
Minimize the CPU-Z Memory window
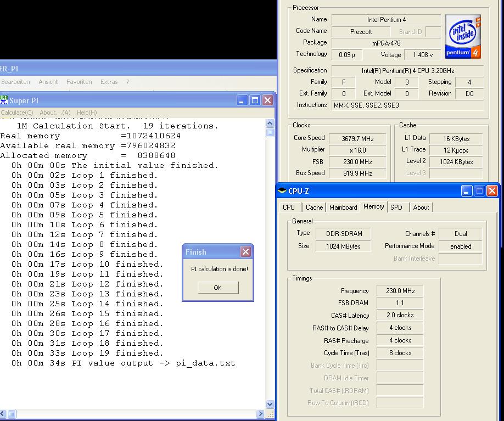pyautogui.click(x=466, y=191)
